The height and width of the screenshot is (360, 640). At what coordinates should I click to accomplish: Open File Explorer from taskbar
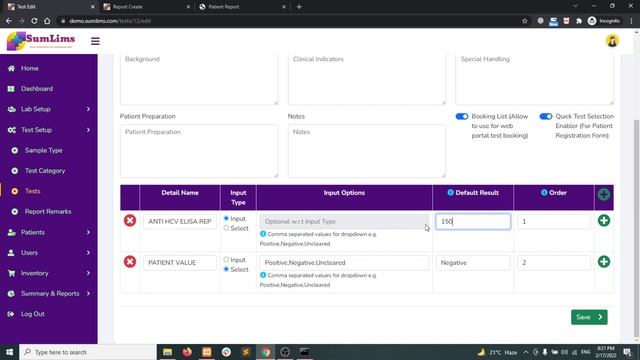[167, 352]
